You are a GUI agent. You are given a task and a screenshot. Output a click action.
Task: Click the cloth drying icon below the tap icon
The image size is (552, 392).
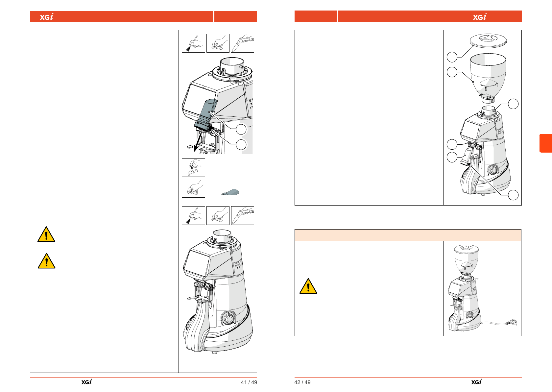(193, 188)
